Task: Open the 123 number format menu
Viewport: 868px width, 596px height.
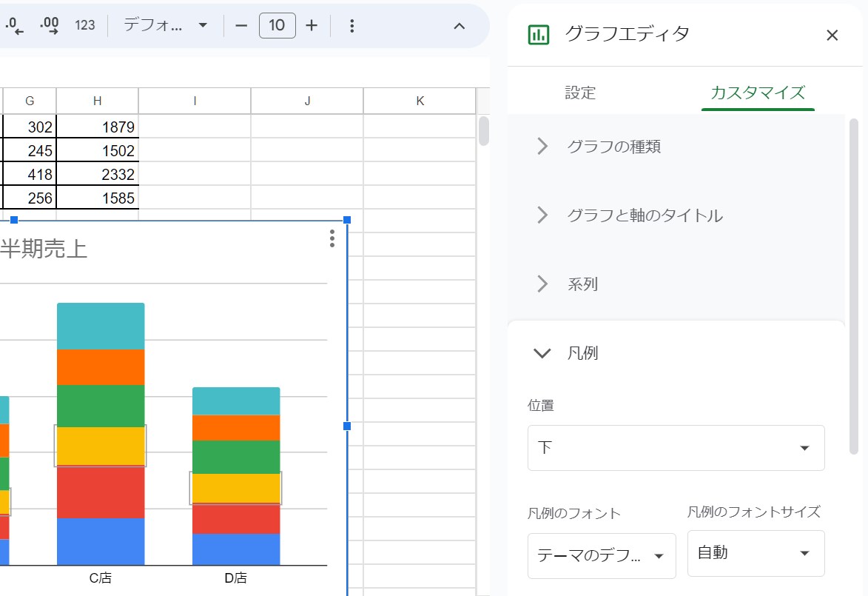Action: click(84, 25)
